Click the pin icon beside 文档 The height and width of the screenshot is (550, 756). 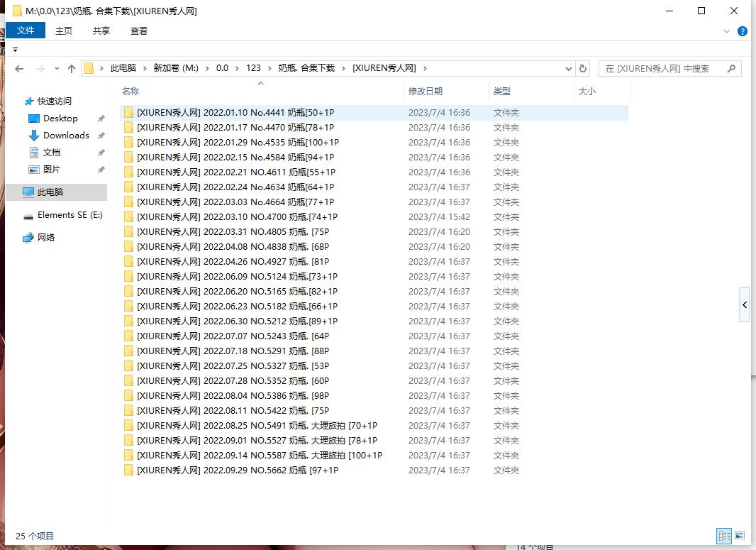101,153
